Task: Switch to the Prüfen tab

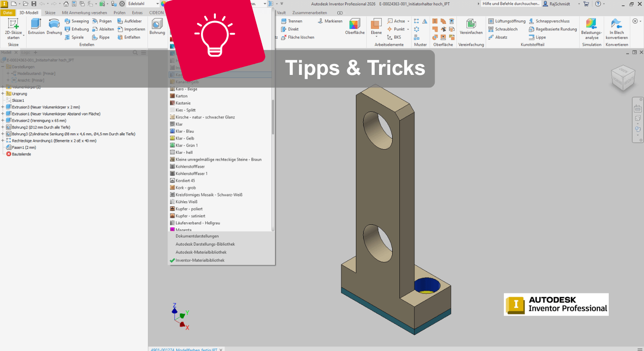Action: [x=119, y=13]
